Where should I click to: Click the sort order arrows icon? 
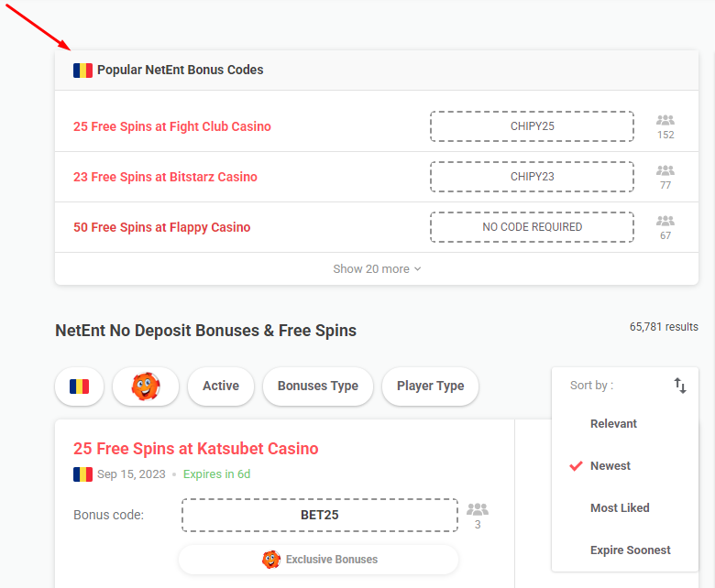click(x=680, y=386)
